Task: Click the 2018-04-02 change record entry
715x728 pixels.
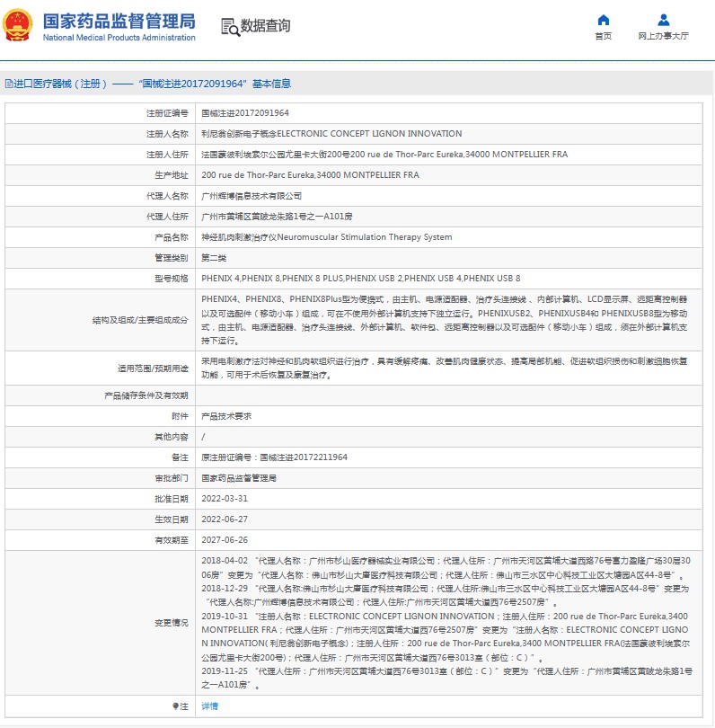Action: [x=446, y=568]
